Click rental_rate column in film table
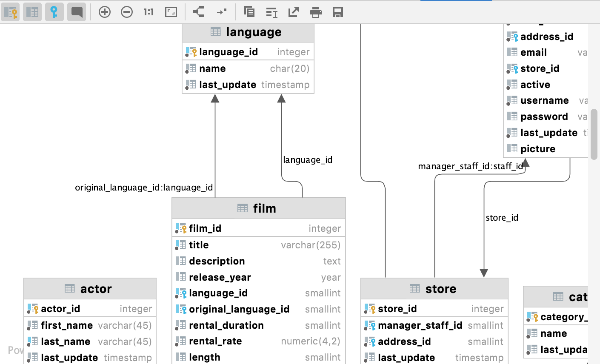The width and height of the screenshot is (600, 364). tap(259, 341)
